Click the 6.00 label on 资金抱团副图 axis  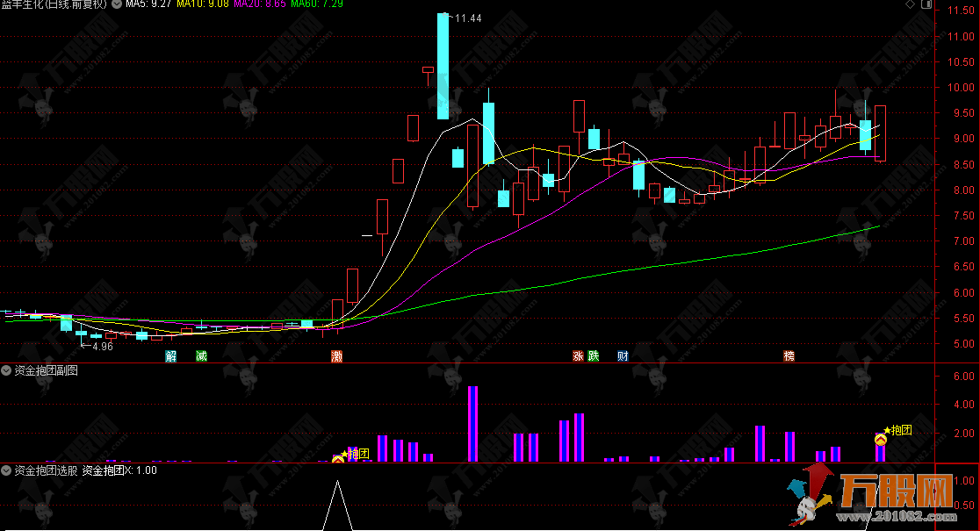(963, 376)
